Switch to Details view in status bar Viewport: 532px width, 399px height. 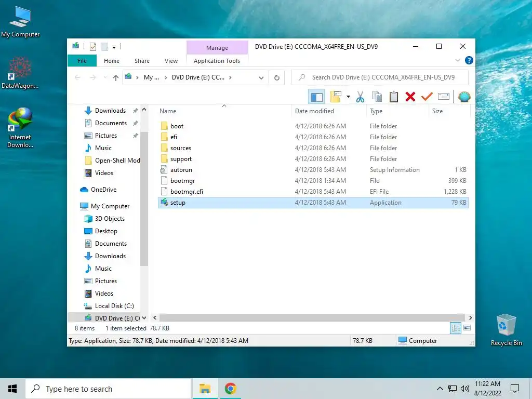coord(455,328)
